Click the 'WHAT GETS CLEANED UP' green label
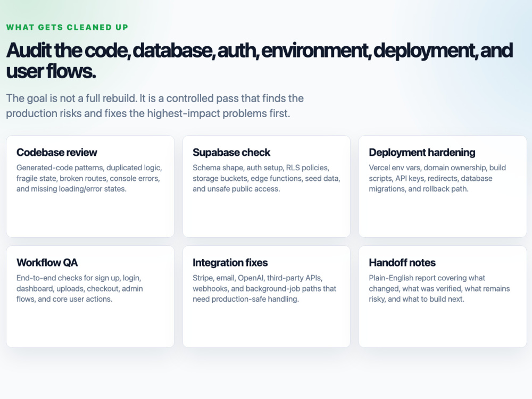This screenshot has height=399, width=532. [67, 27]
